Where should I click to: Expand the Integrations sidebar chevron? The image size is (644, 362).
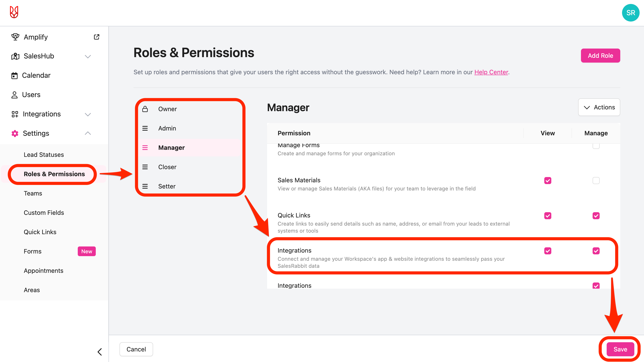[88, 114]
